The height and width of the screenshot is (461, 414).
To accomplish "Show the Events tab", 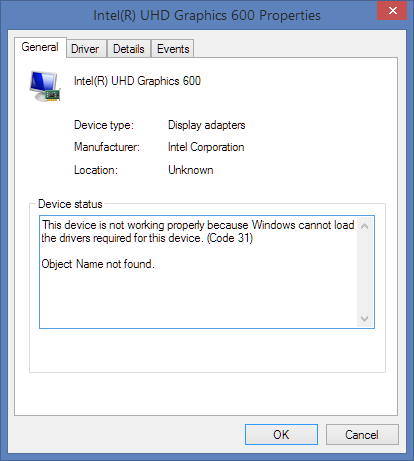I will coord(173,49).
